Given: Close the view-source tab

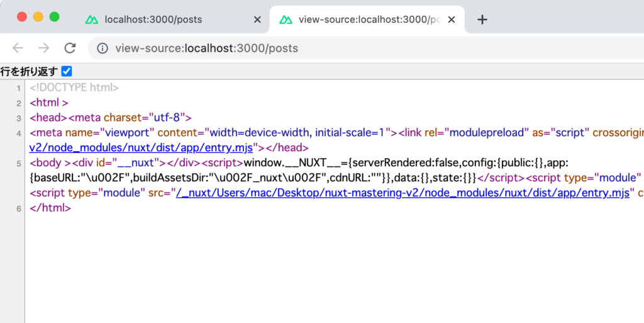Looking at the screenshot, I should coord(451,20).
